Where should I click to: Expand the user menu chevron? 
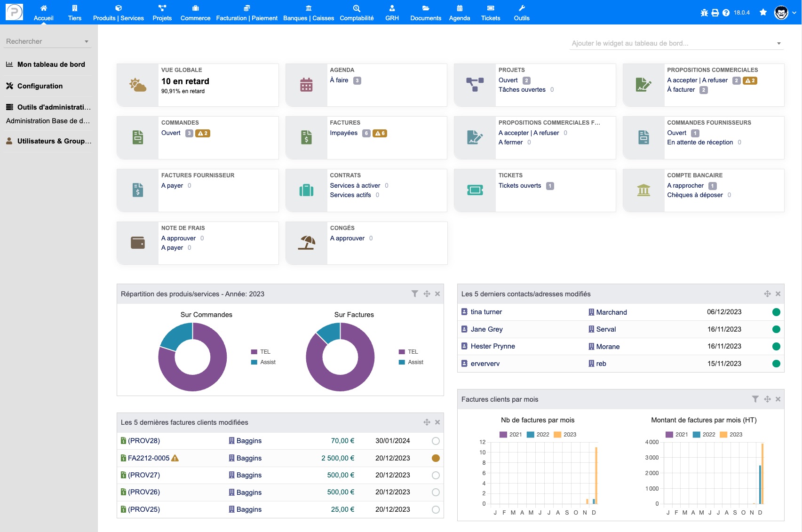[x=794, y=13]
